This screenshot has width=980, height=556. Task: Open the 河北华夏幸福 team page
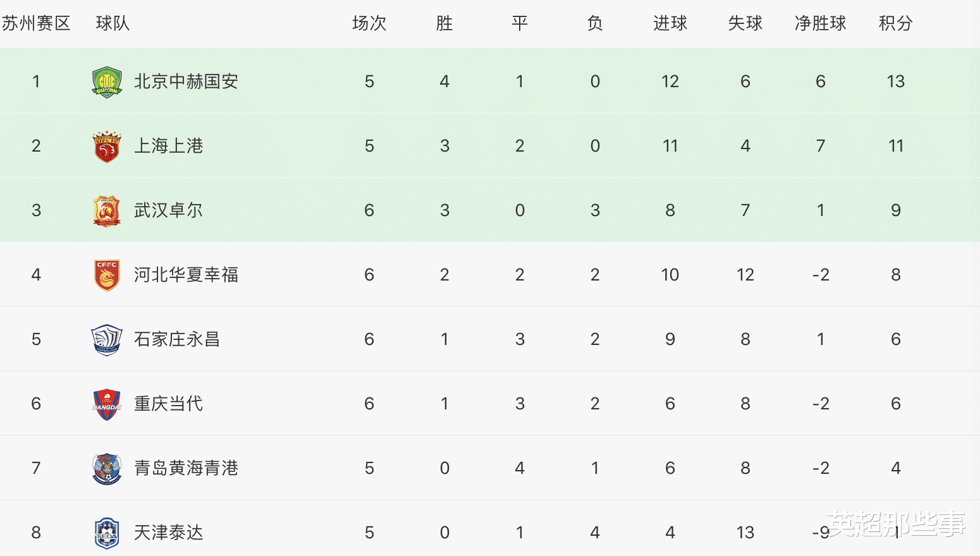[186, 275]
